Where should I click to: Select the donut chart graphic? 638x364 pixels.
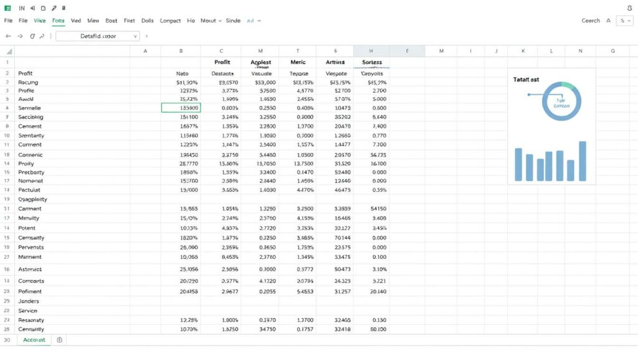point(561,101)
